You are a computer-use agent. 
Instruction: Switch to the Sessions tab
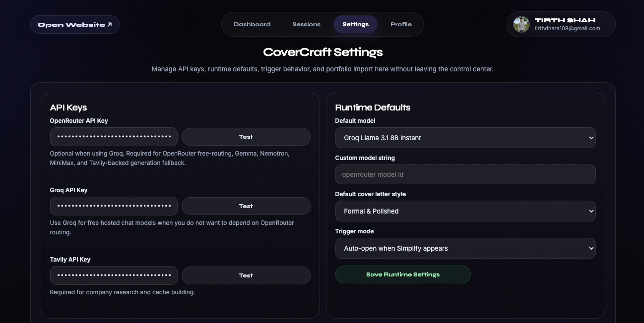click(x=306, y=24)
